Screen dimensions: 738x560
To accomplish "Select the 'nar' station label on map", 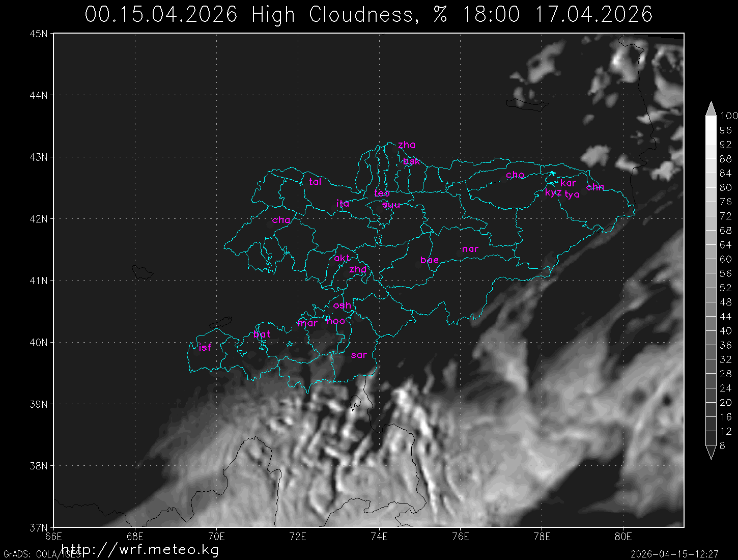I will [x=470, y=249].
